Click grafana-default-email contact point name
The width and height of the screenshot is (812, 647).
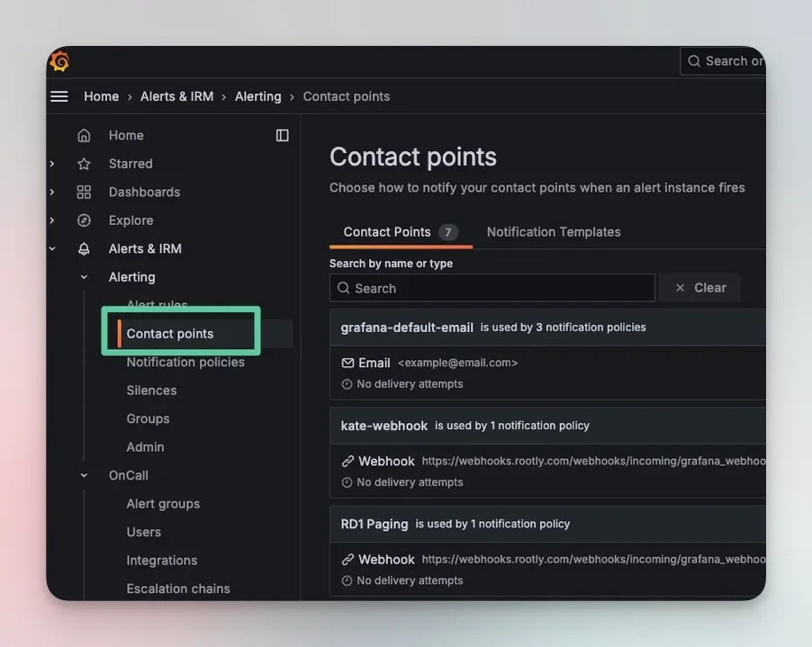[407, 328]
